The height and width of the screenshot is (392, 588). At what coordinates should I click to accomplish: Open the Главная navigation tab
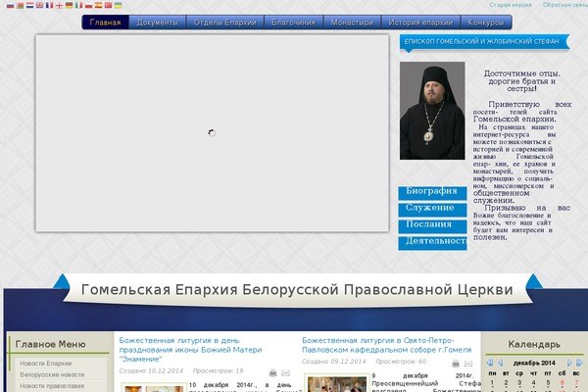pos(106,23)
